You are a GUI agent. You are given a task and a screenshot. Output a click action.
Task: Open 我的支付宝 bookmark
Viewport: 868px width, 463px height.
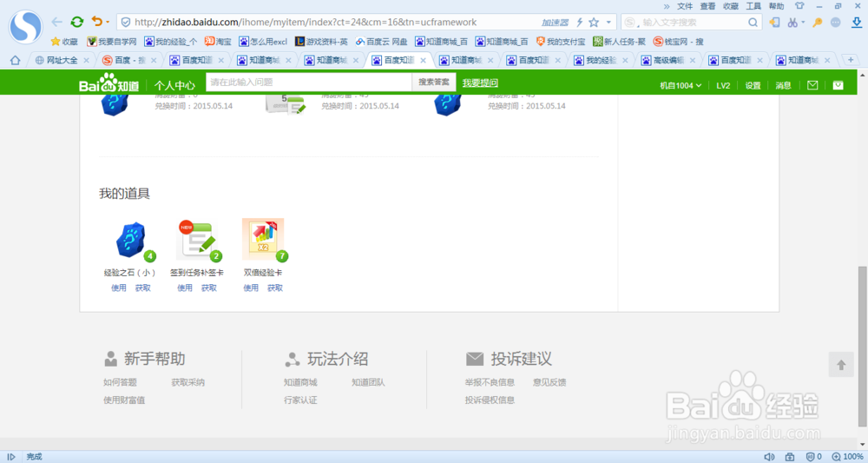[x=560, y=42]
